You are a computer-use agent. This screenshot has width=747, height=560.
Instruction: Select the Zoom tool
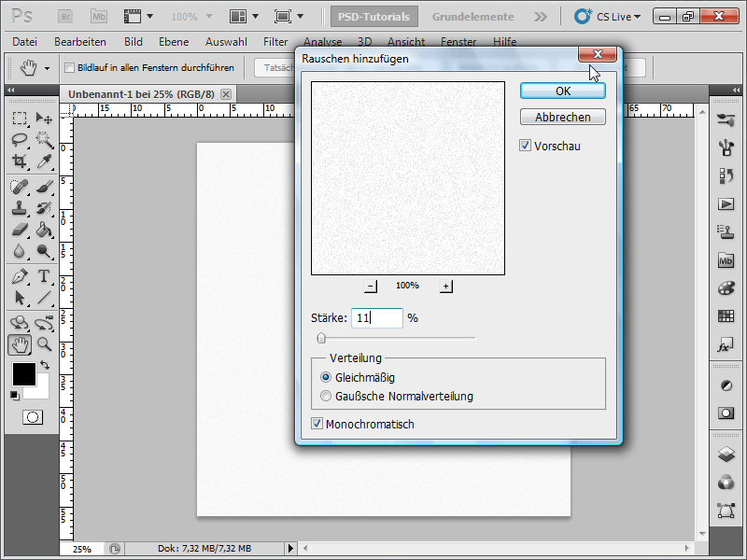pyautogui.click(x=44, y=343)
